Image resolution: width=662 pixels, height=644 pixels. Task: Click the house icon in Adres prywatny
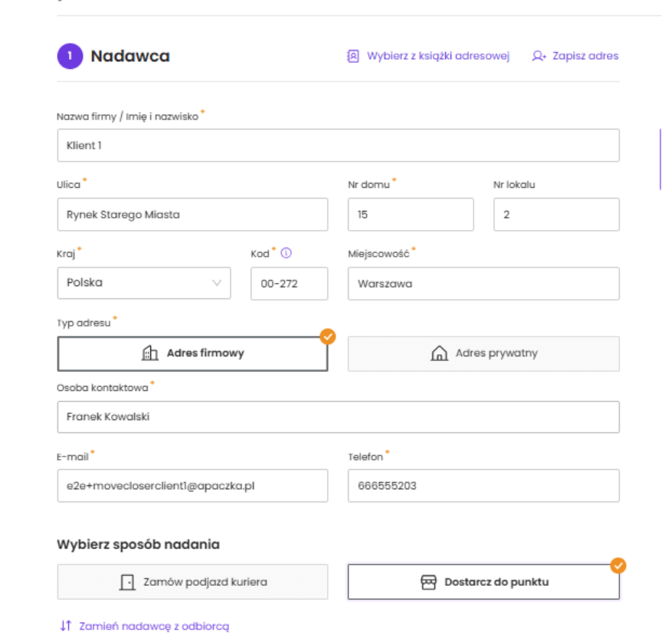tap(439, 353)
